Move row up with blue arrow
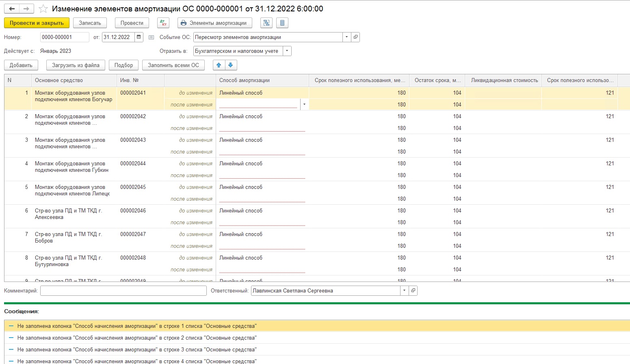Viewport: 630px width, 364px height. (219, 65)
